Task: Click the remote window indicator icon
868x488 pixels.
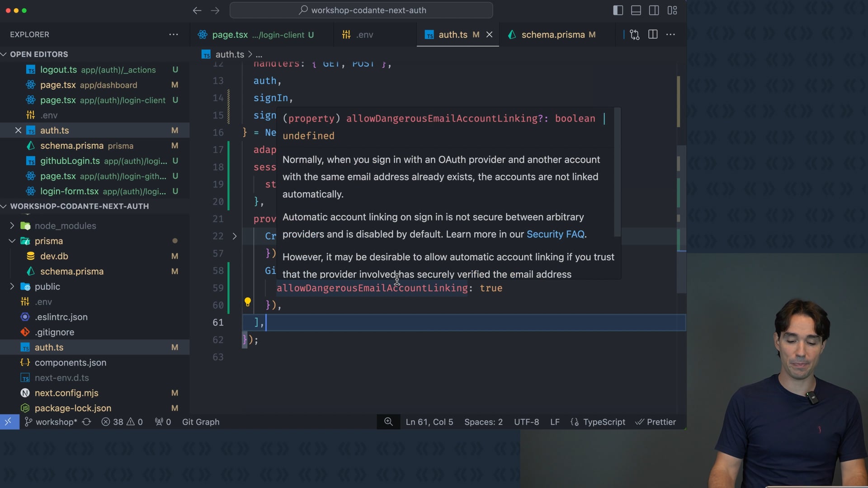Action: tap(8, 422)
